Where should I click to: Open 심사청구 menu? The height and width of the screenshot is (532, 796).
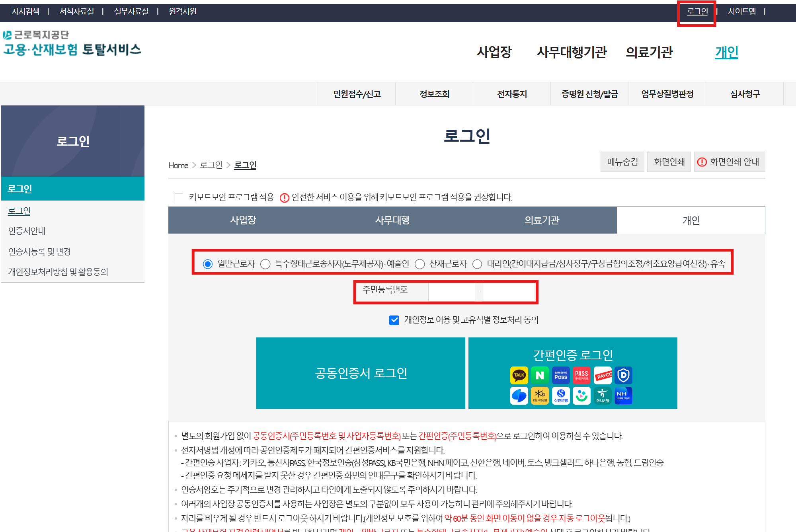click(x=745, y=94)
